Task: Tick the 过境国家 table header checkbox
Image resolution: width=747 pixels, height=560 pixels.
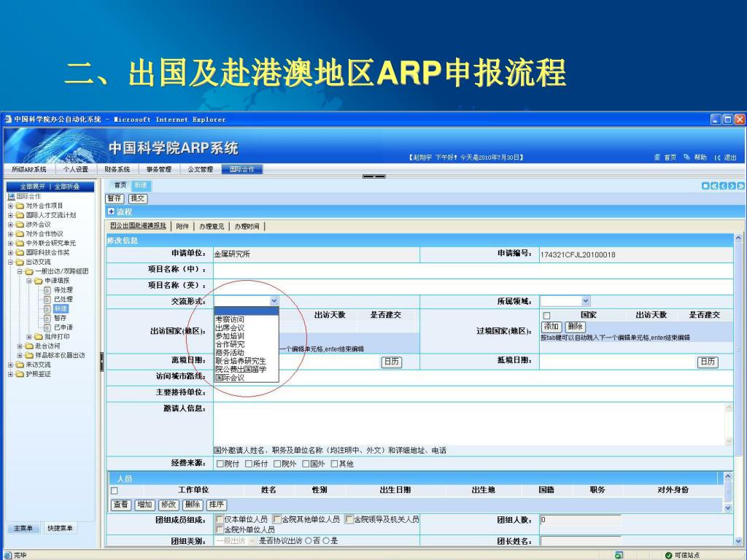Action: click(x=547, y=316)
